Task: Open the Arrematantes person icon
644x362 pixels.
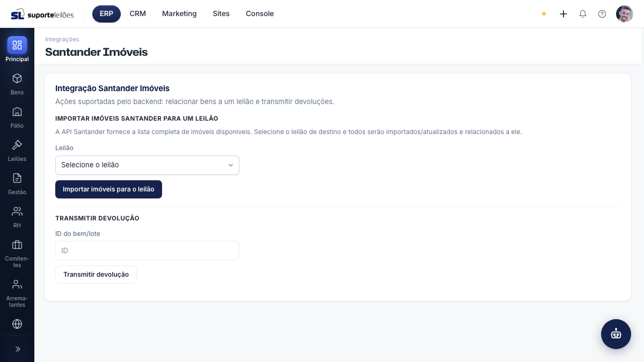Action: click(x=17, y=284)
